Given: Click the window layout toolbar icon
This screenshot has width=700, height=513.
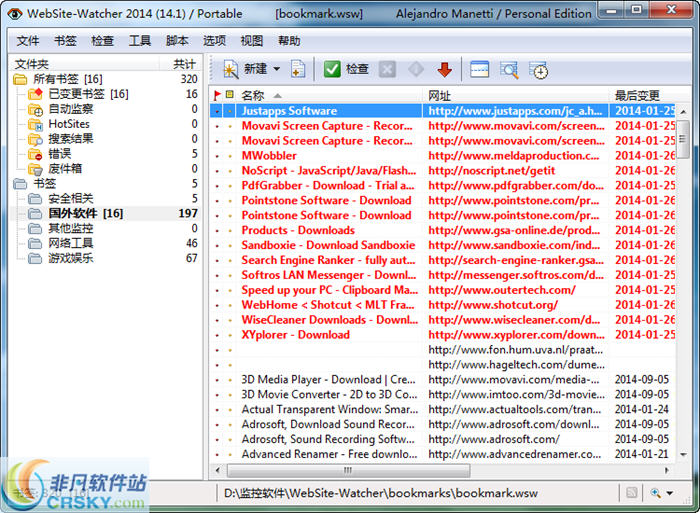Looking at the screenshot, I should point(479,69).
